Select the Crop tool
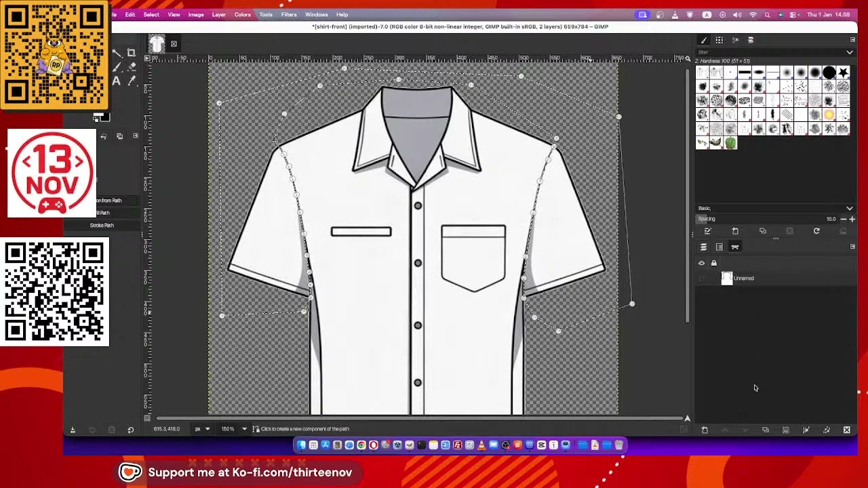Screen dimensions: 868x488 (x=132, y=53)
